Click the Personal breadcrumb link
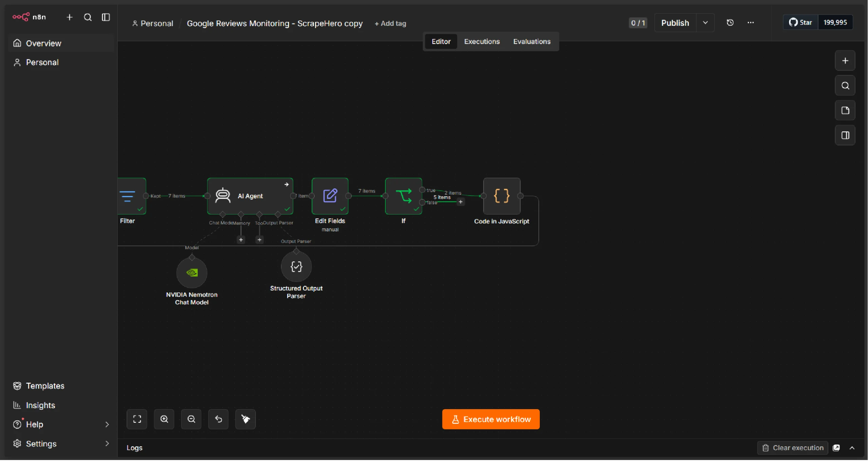This screenshot has height=462, width=868. [153, 23]
